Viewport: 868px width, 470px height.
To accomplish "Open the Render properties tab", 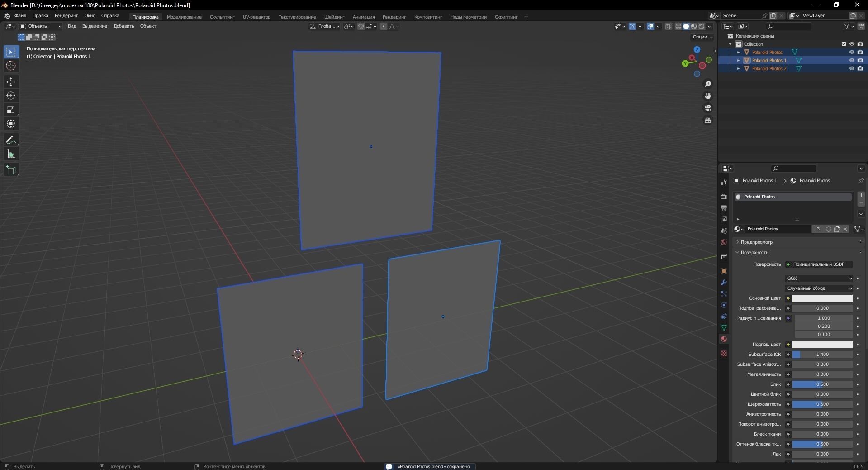I will pos(724,197).
